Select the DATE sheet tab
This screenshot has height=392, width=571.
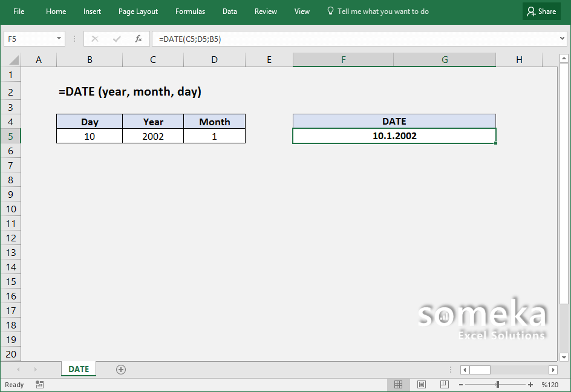(79, 370)
